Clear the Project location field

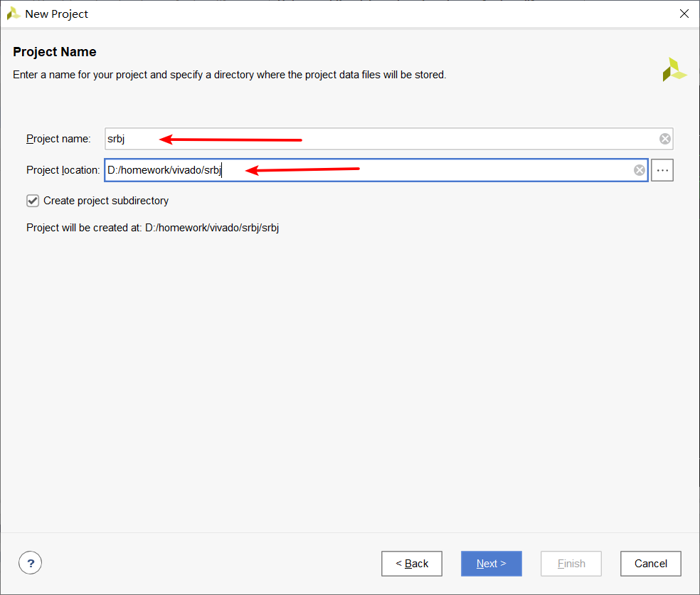[640, 170]
